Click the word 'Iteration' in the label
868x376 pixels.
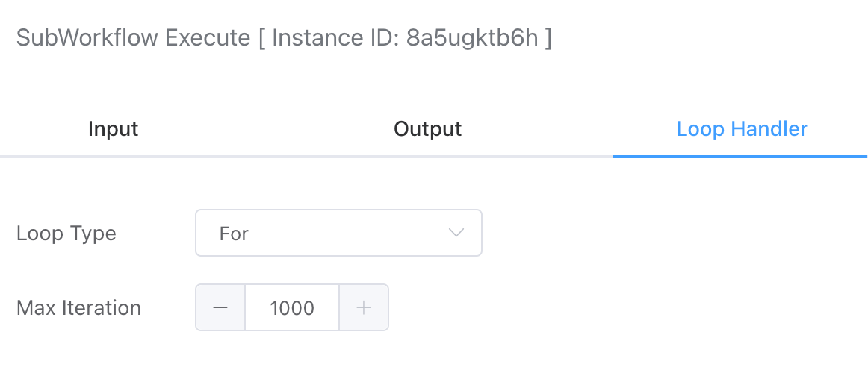point(102,307)
